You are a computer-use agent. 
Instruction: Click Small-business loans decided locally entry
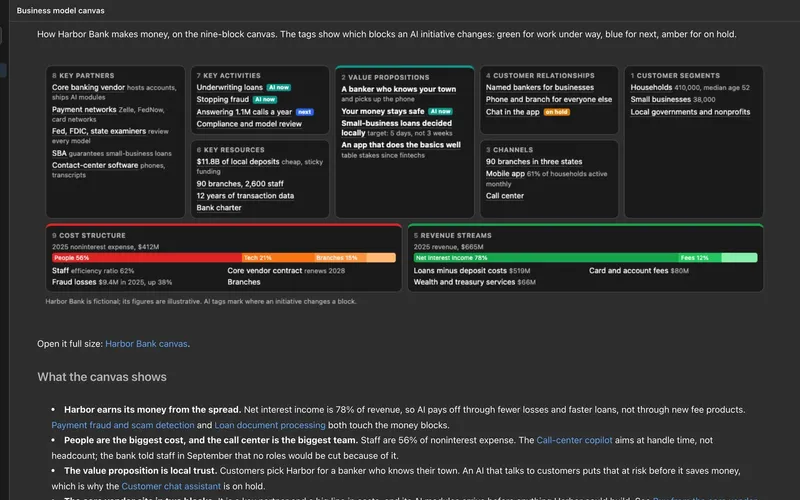pos(397,128)
